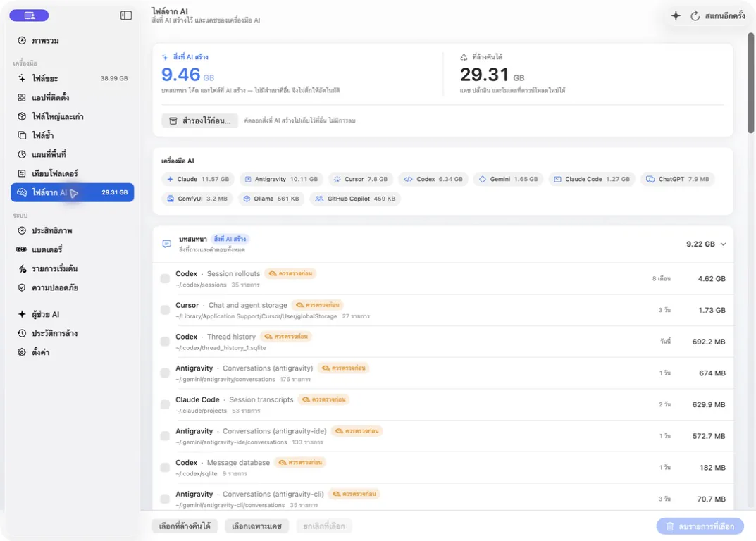Click the ตั้งค่า settings gear icon

[22, 352]
